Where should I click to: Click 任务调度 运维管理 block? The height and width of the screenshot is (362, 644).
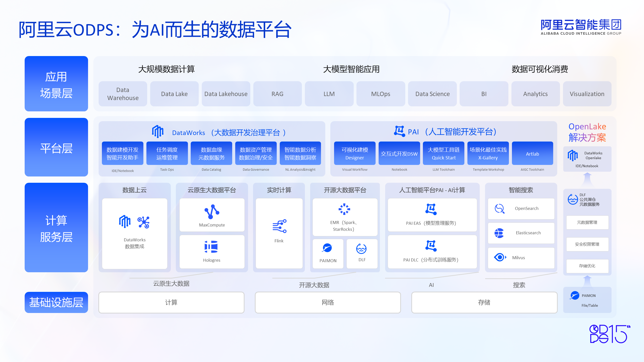[167, 153]
